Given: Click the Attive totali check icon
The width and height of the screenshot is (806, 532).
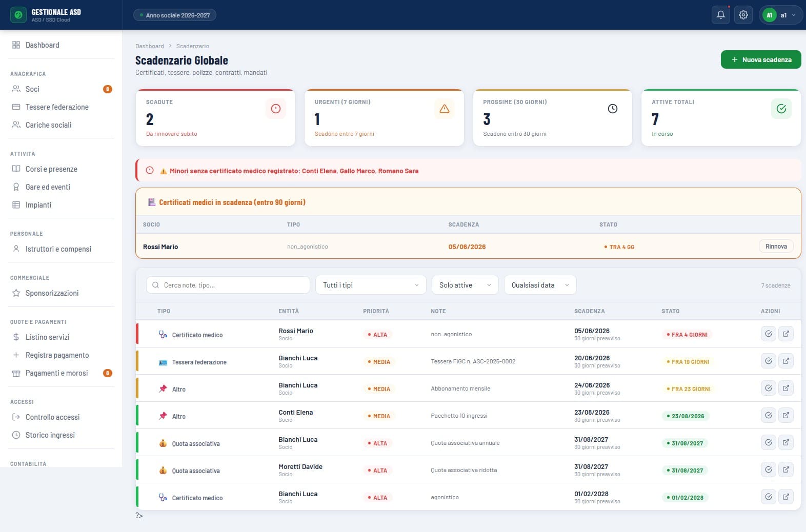Looking at the screenshot, I should coord(781,109).
